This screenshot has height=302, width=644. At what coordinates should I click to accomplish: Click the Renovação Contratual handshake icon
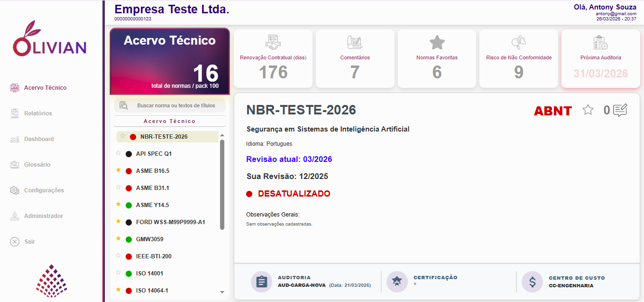273,42
